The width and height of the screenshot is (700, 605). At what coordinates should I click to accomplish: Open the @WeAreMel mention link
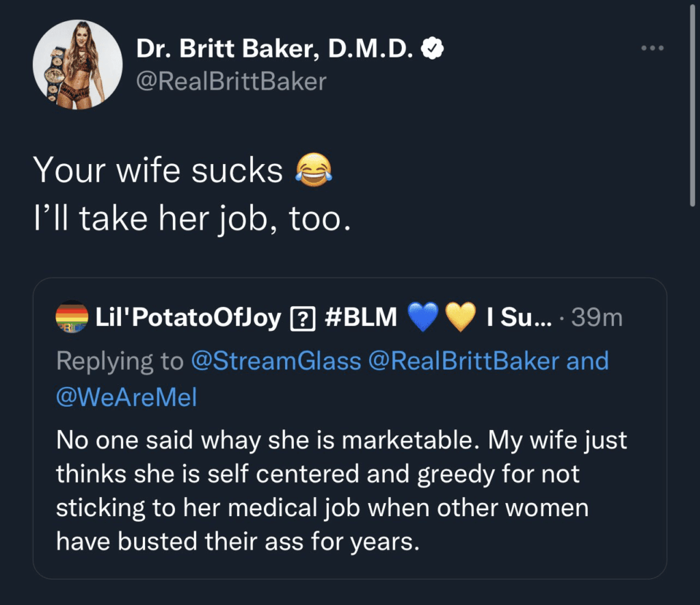point(126,397)
